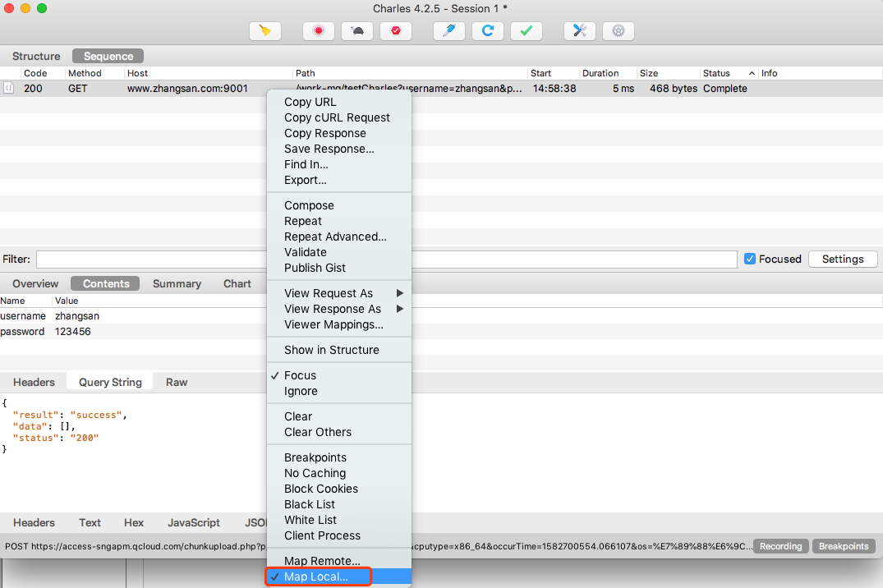Screen dimensions: 883x588
Task: Select request Headers tab above Query String
Action: [34, 383]
